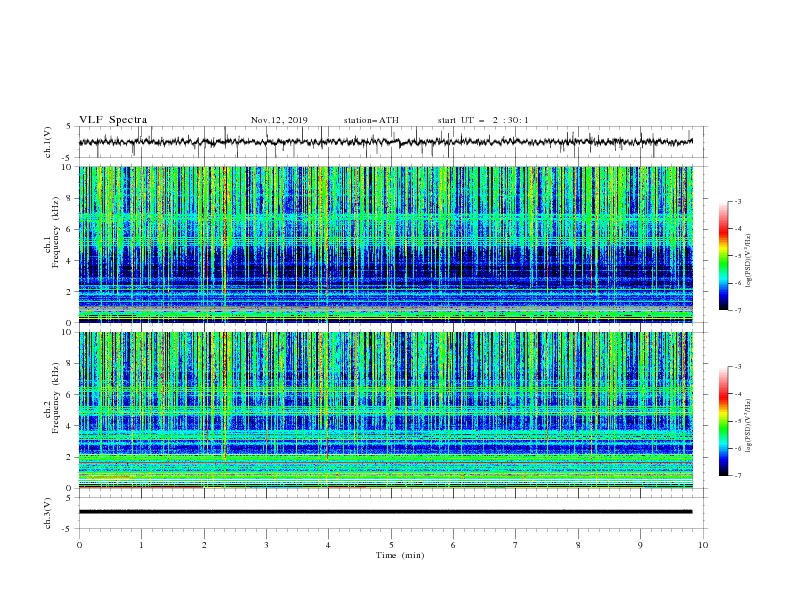The width and height of the screenshot is (792, 612).
Task: Click the "ch.3(V)" axis label
Action: 48,514
